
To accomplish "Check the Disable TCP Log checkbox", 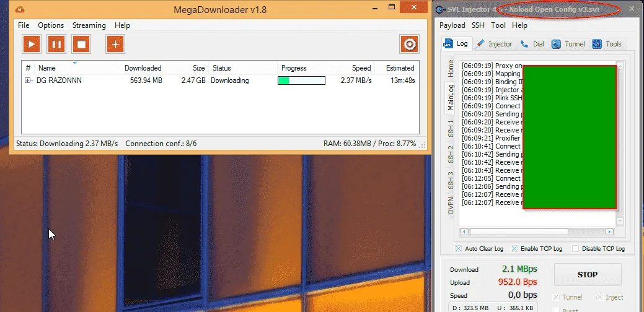I will pos(575,249).
